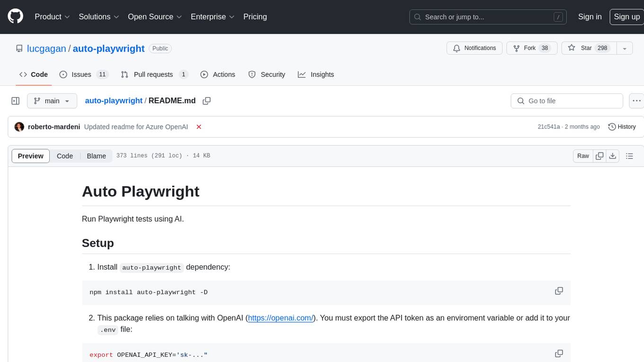Screen dimensions: 644x362
Task: Click the Setup heading
Action: [x=98, y=243]
